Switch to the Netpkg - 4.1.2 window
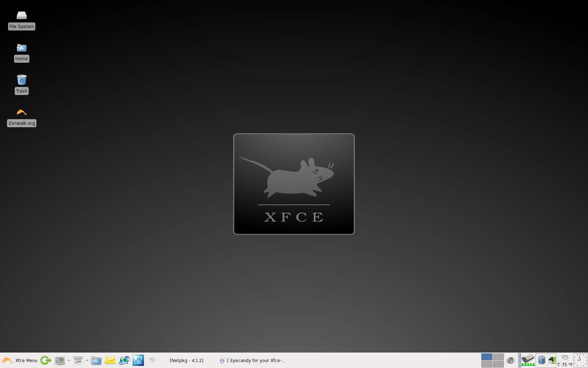Viewport: 588px width, 368px height. click(x=186, y=360)
